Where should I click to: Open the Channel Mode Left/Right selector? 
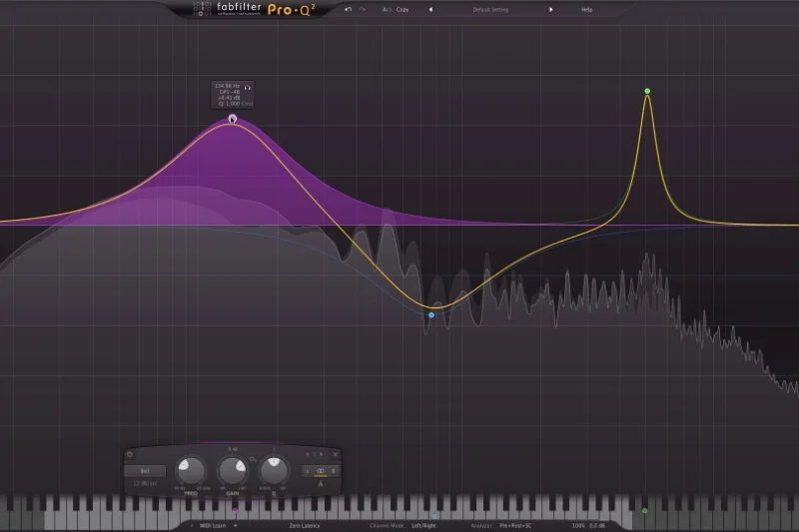click(x=423, y=525)
